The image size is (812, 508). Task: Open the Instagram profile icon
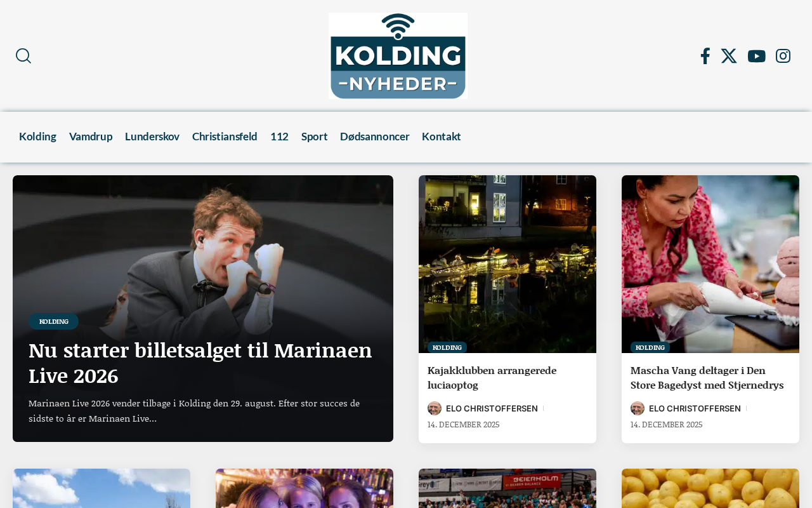pyautogui.click(x=783, y=56)
